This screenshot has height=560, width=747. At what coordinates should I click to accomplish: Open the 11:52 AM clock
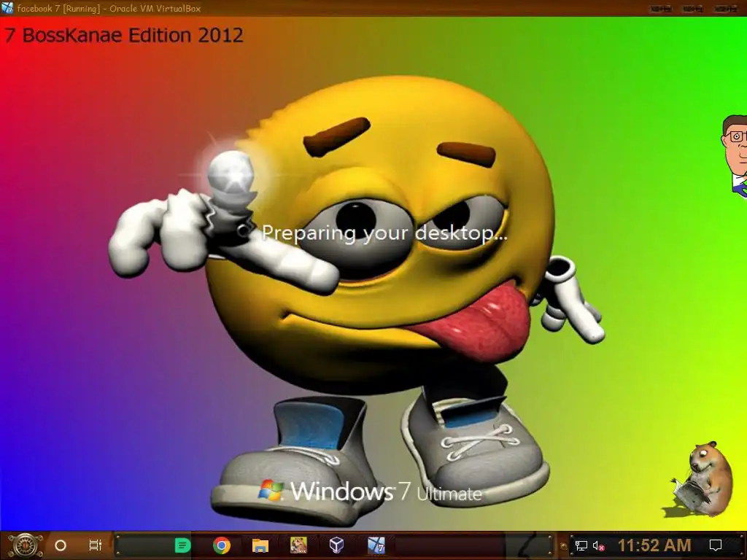(x=654, y=545)
